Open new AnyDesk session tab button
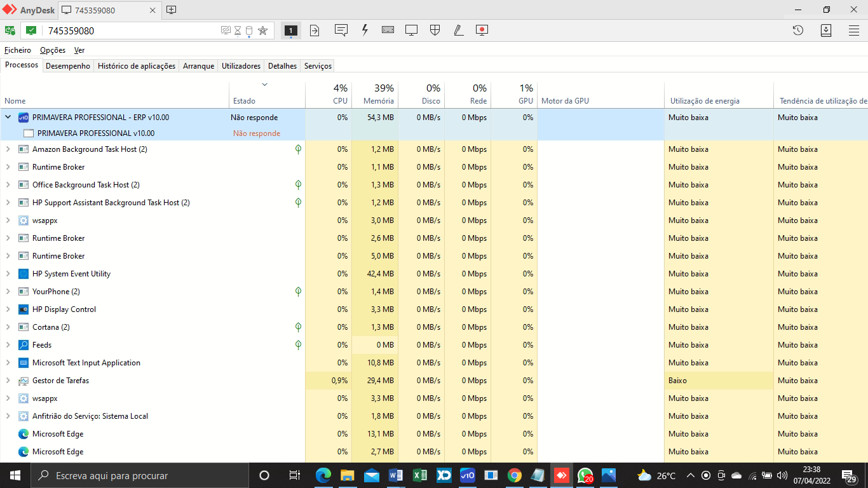 tap(171, 10)
